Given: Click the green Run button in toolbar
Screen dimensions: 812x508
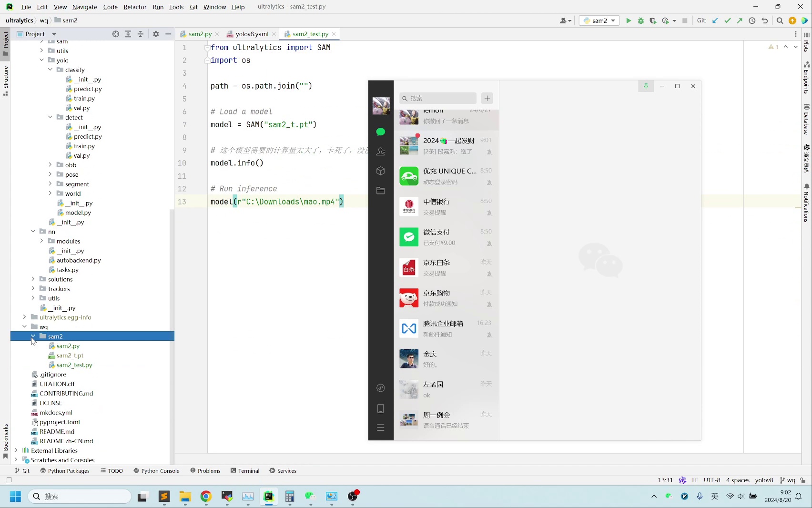Looking at the screenshot, I should pyautogui.click(x=629, y=20).
